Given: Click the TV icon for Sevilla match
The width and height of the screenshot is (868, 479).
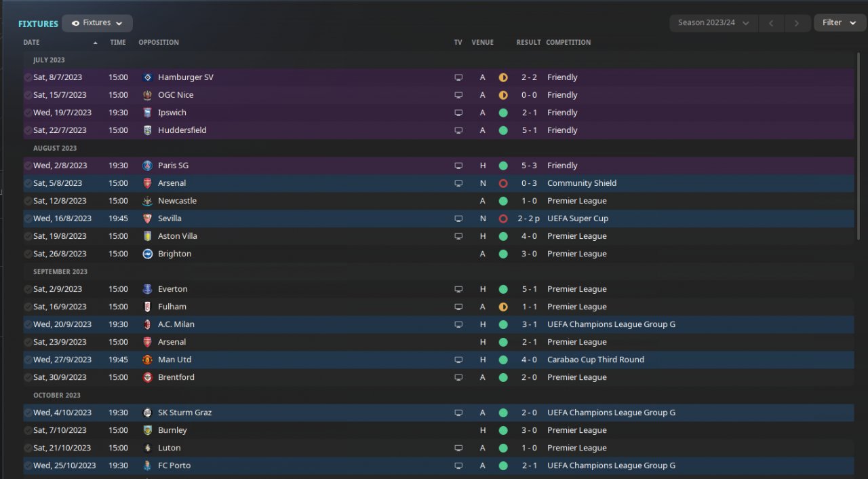Looking at the screenshot, I should 458,218.
